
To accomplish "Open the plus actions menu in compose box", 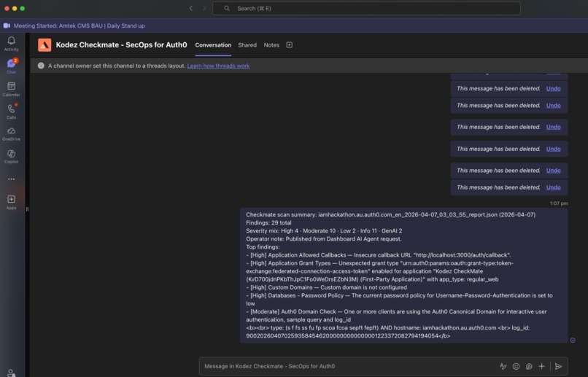I will pyautogui.click(x=541, y=366).
